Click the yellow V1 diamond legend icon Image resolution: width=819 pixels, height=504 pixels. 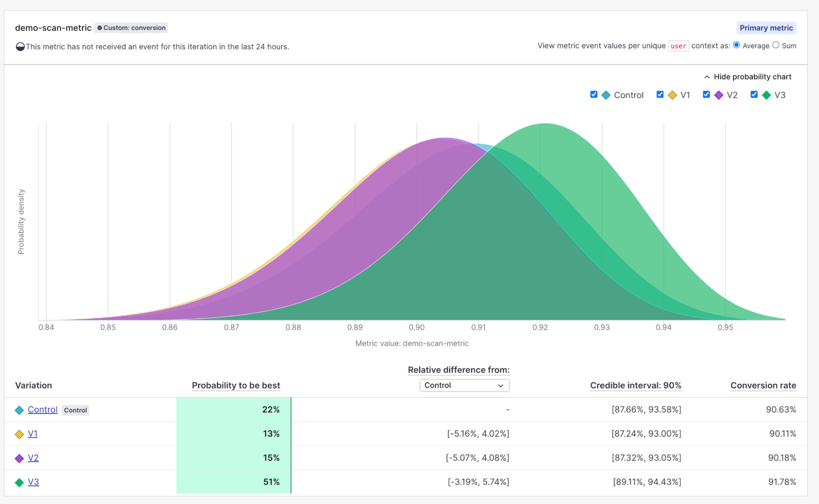point(672,95)
